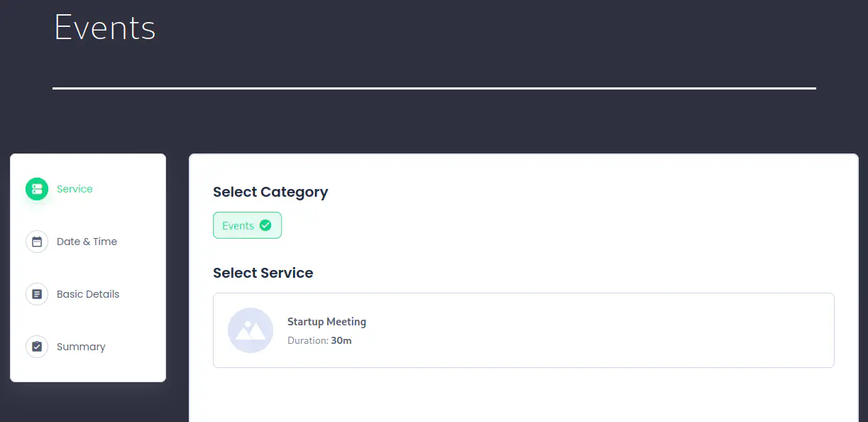Click the Startup Meeting placeholder image
868x422 pixels.
tap(251, 330)
